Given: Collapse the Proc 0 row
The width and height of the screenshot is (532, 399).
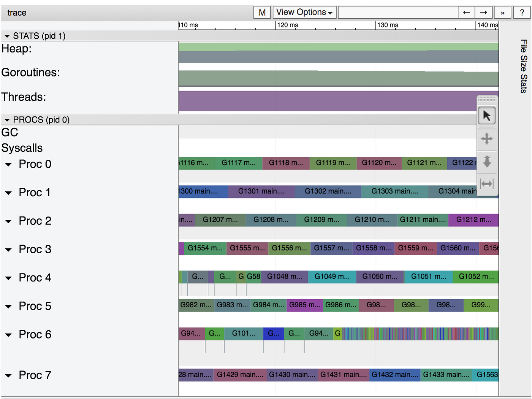Looking at the screenshot, I should [8, 165].
